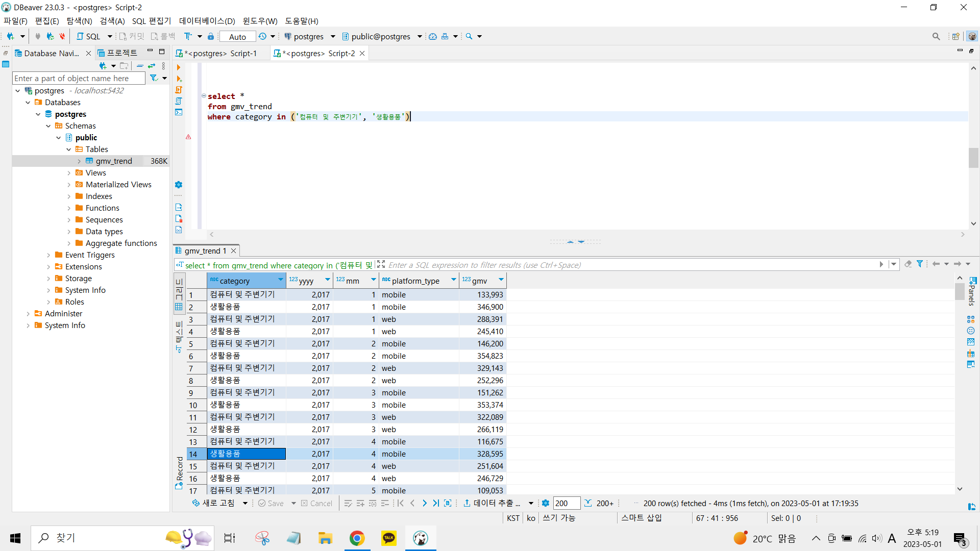The height and width of the screenshot is (551, 980).
Task: Open the 데이터베이스(D) menu
Action: [x=207, y=21]
